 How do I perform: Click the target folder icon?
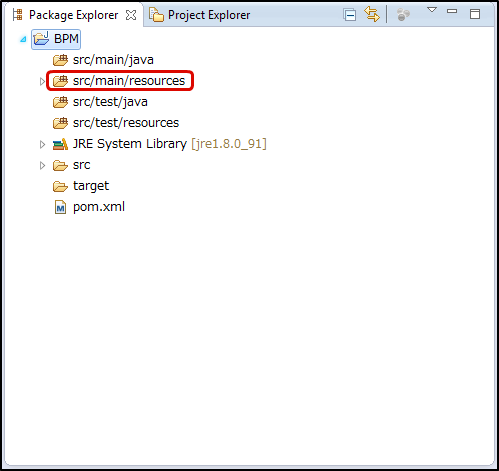tap(60, 186)
